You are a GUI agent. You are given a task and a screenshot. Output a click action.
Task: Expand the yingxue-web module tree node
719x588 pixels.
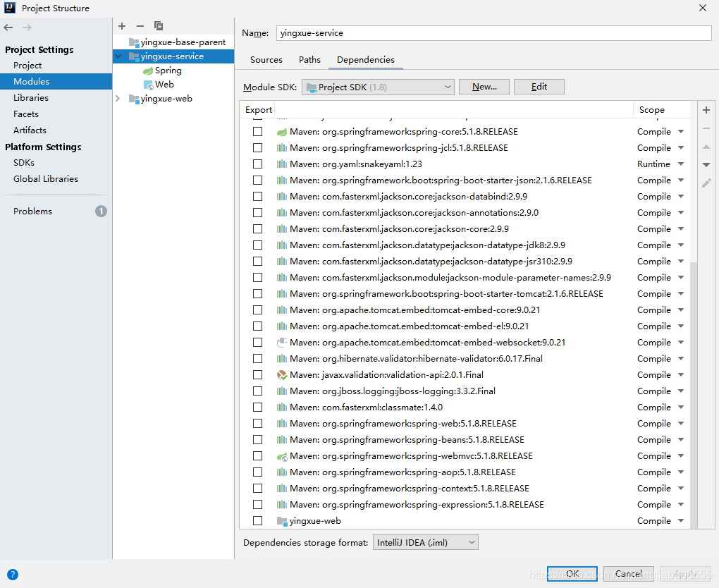pos(118,99)
